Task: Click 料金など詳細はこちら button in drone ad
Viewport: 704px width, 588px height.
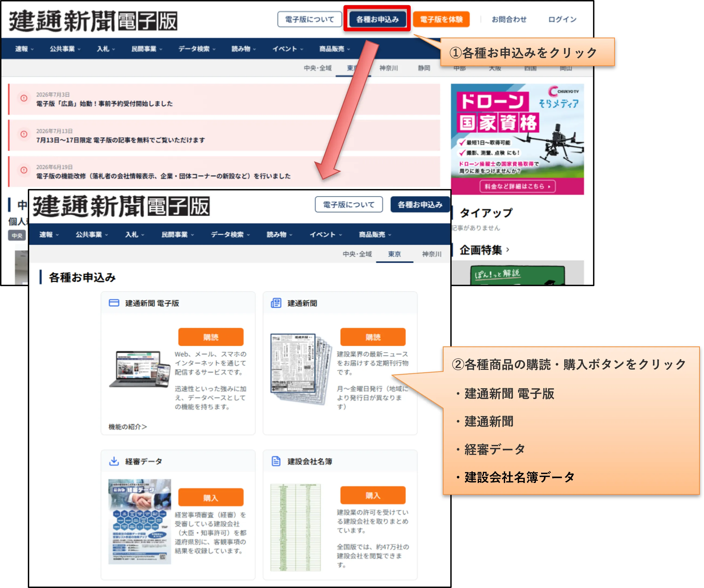Action: click(517, 186)
